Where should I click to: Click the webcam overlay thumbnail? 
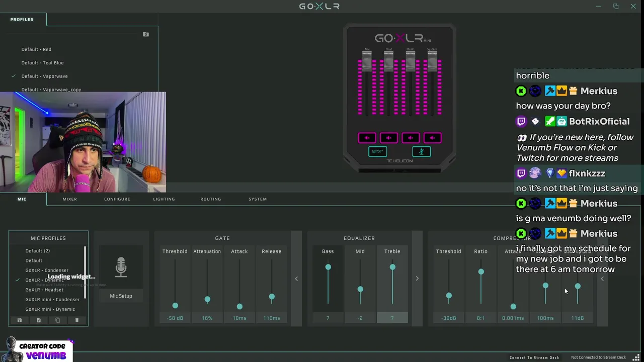pos(83,142)
